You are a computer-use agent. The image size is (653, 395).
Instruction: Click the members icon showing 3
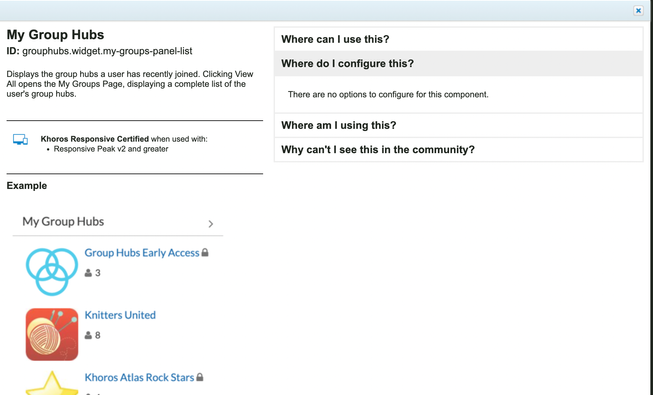[x=88, y=273]
